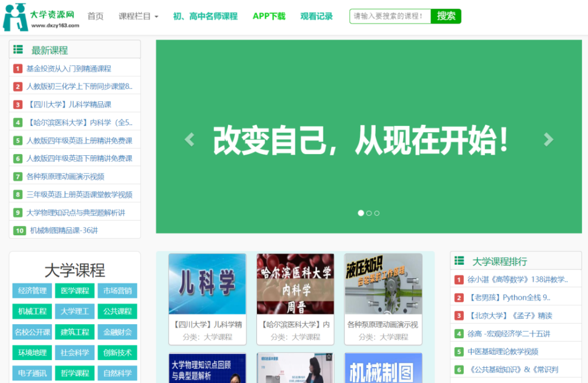Viewport: 588px width, 383px height.
Task: Select the 机械工程 category button
Action: click(32, 311)
